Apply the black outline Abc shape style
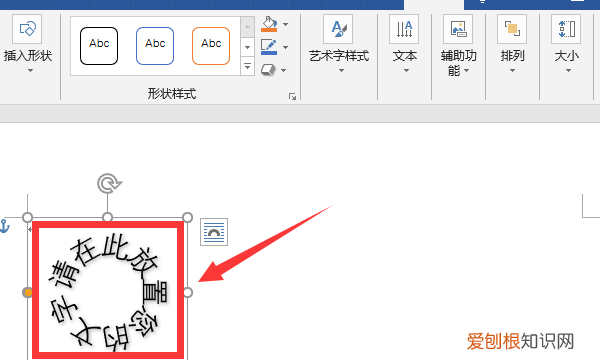 pos(99,46)
